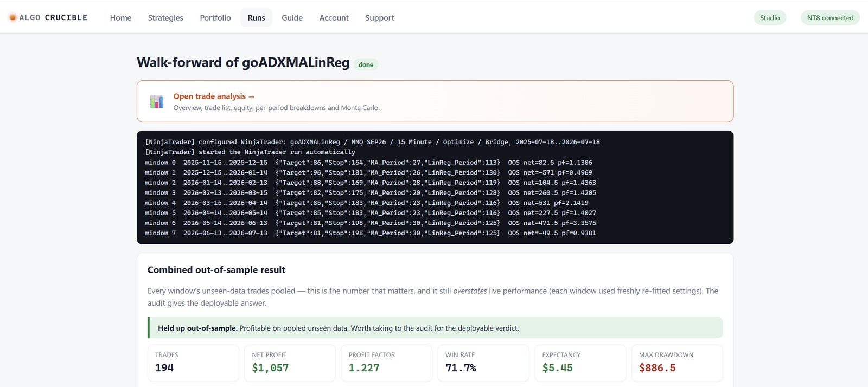Viewport: 868px width, 387px height.
Task: Click the log line for window 6
Action: coord(371,223)
